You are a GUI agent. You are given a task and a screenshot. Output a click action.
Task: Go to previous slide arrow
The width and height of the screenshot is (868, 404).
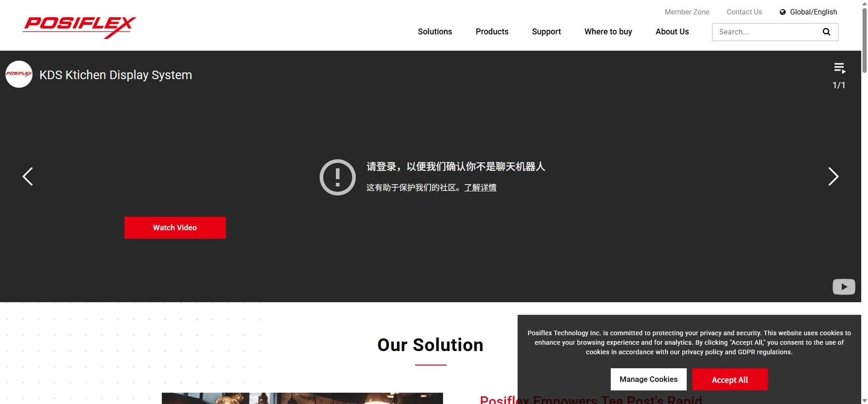tap(28, 176)
